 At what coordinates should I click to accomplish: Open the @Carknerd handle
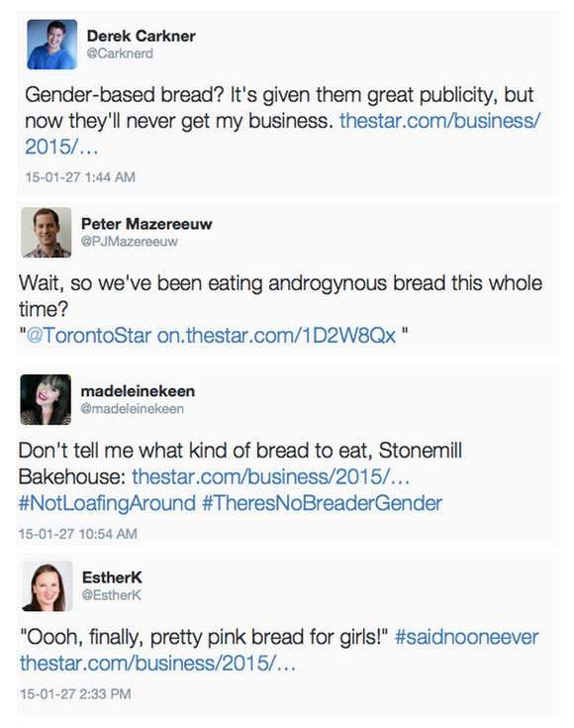(x=120, y=53)
